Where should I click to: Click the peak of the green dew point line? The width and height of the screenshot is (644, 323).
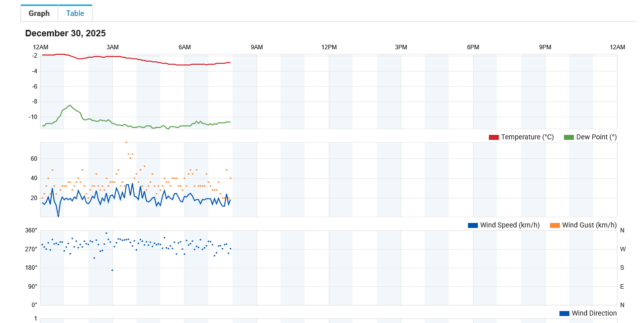click(x=71, y=106)
